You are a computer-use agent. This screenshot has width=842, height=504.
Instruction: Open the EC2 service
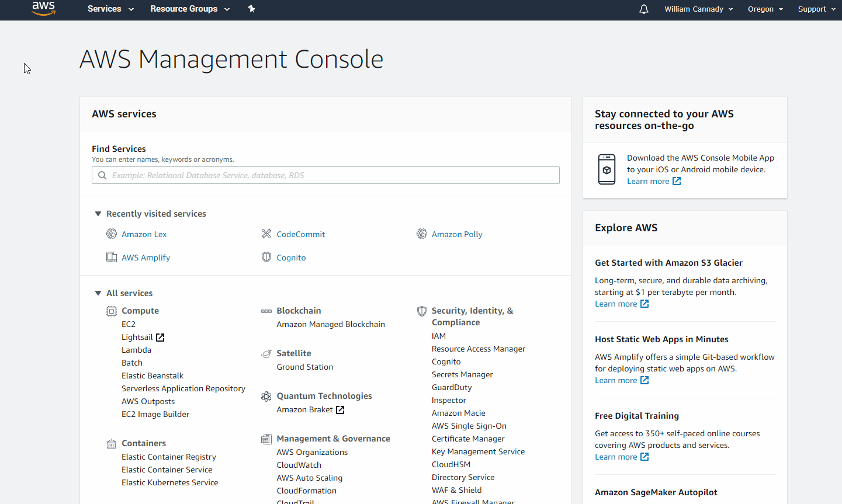pyautogui.click(x=129, y=325)
